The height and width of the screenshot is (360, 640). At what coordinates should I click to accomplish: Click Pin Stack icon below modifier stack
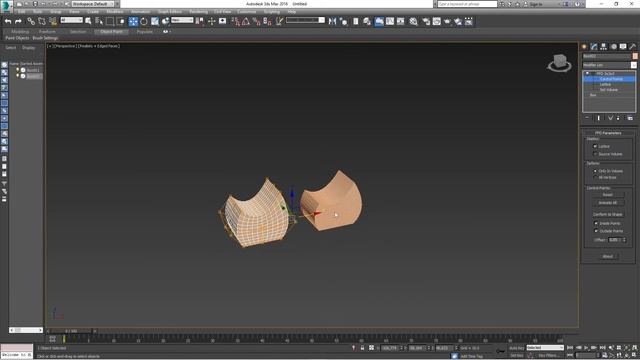pos(587,118)
